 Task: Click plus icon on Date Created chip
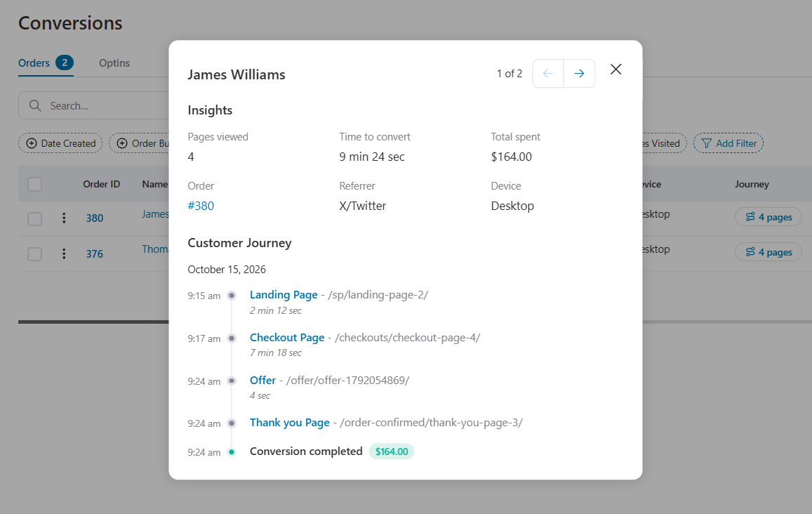pyautogui.click(x=32, y=143)
